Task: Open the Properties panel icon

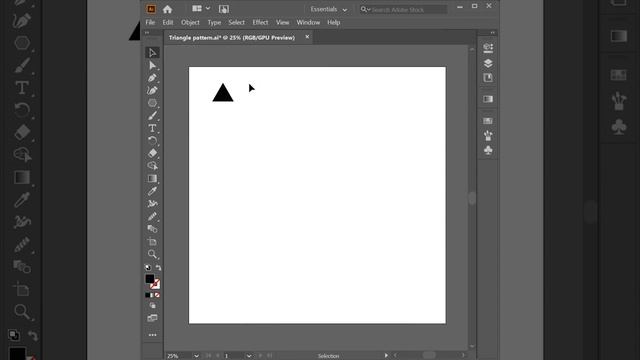Action: click(488, 48)
